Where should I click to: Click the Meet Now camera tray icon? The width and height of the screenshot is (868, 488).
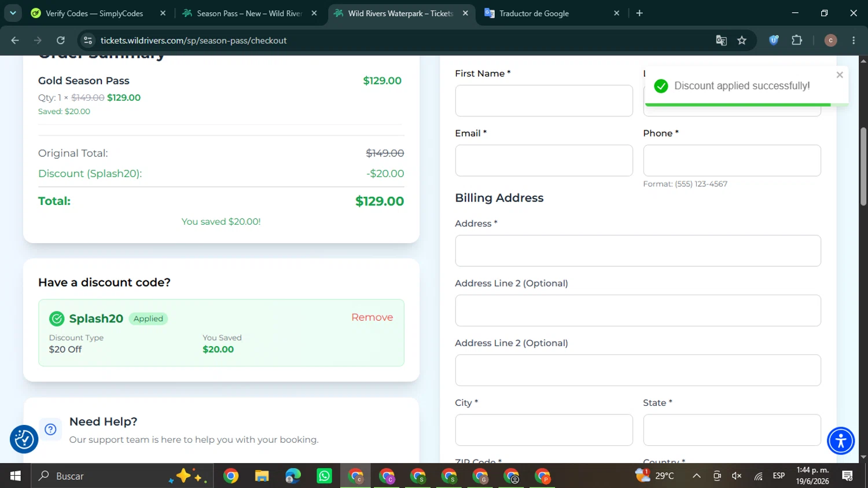coord(717,476)
